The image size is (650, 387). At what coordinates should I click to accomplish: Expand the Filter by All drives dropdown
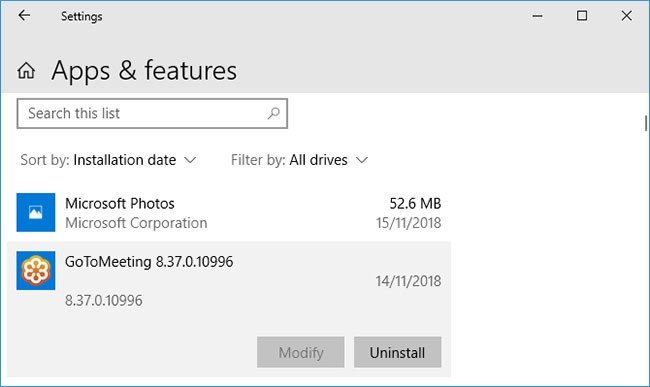pyautogui.click(x=300, y=160)
